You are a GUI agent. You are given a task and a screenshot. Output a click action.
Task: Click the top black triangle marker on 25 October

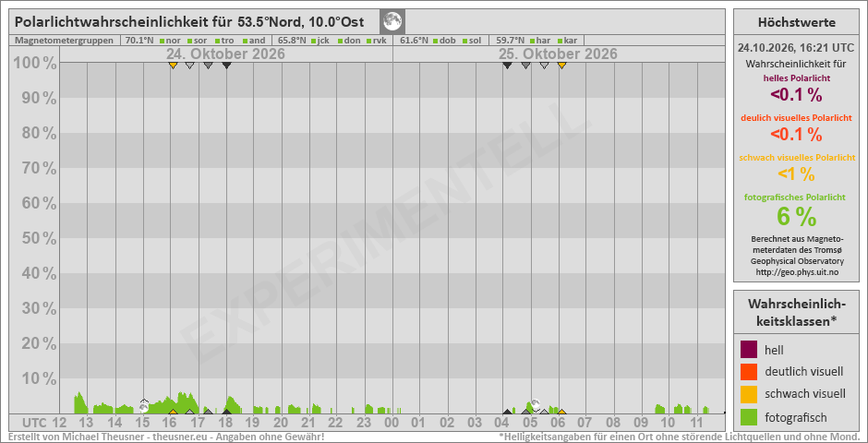(507, 66)
